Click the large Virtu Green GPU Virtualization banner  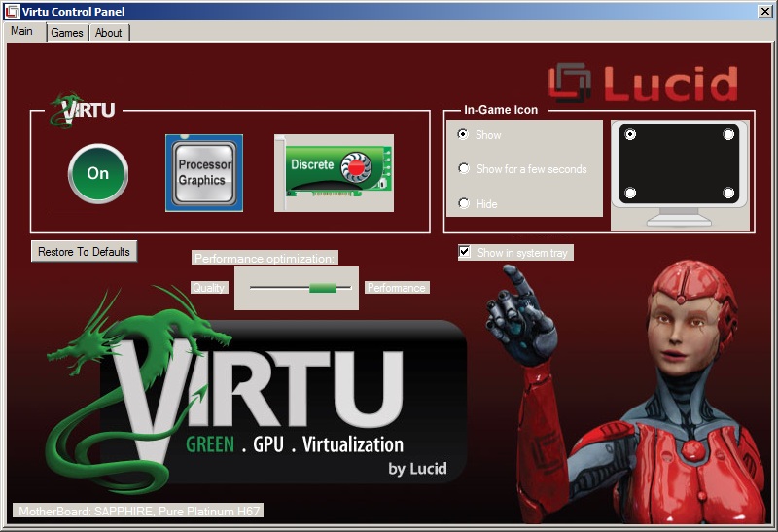pos(257,392)
